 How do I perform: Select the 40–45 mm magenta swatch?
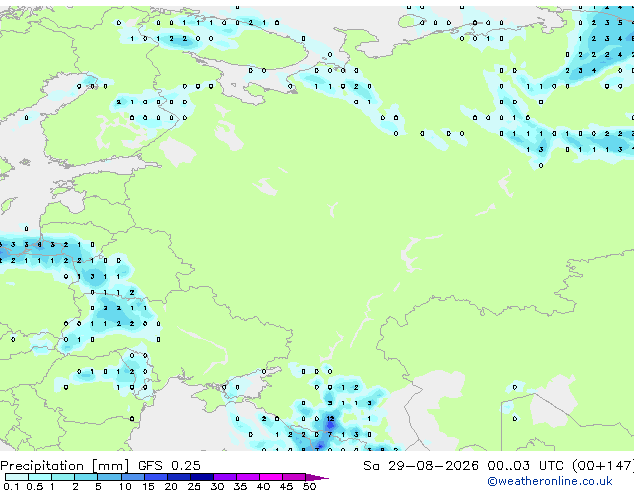(x=271, y=477)
